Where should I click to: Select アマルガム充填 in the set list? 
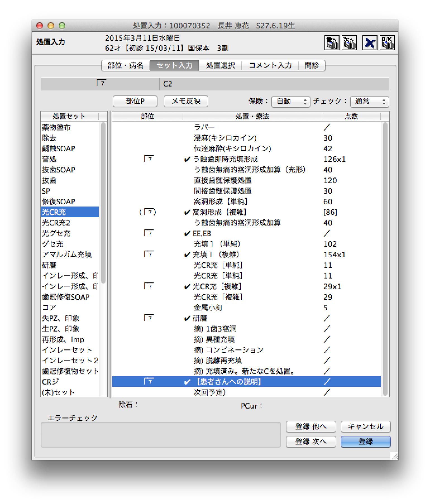(x=70, y=255)
